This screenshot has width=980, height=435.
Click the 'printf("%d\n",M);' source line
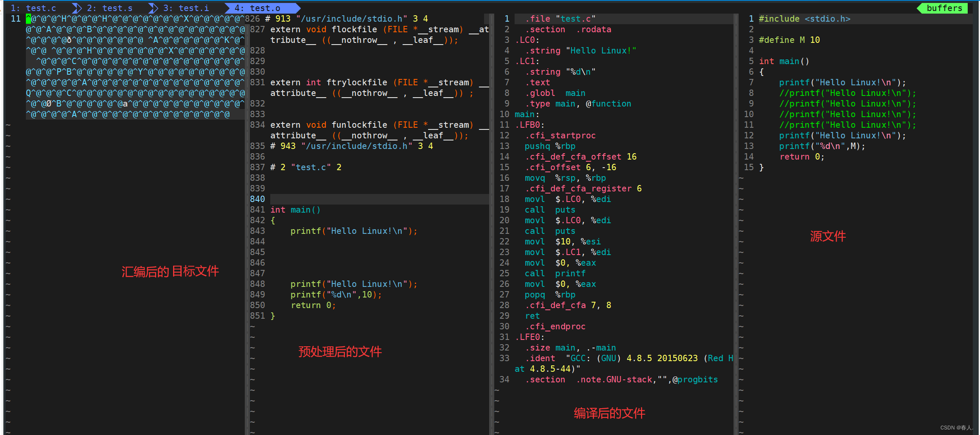(x=822, y=146)
